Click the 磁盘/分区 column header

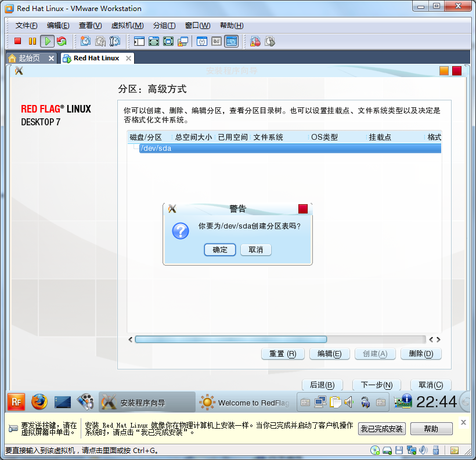[x=146, y=137]
